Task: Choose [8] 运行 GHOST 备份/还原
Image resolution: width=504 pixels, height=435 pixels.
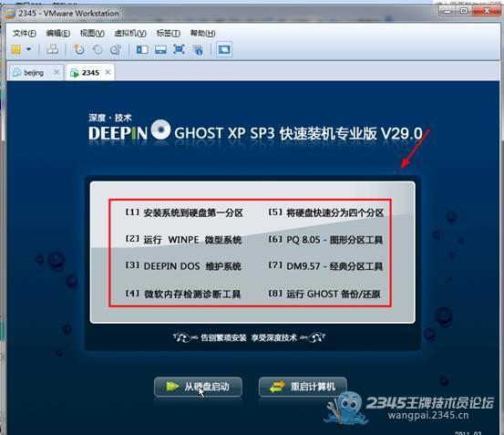Action: [324, 294]
